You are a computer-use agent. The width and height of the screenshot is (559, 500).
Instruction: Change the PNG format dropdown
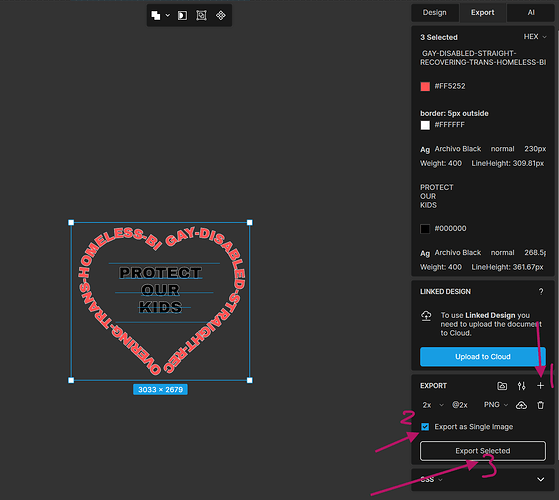(x=496, y=405)
